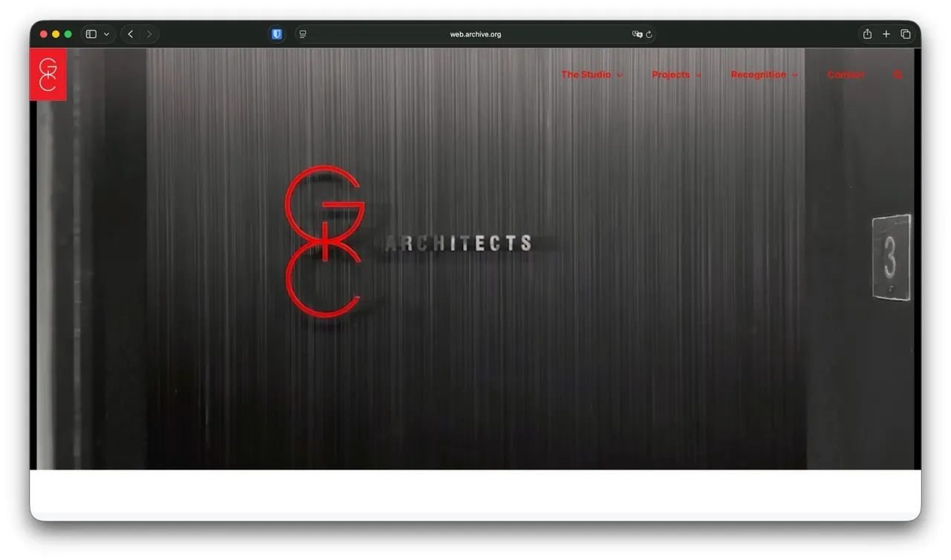Reload the page with the refresh icon
The width and height of the screenshot is (951, 560).
(x=648, y=33)
